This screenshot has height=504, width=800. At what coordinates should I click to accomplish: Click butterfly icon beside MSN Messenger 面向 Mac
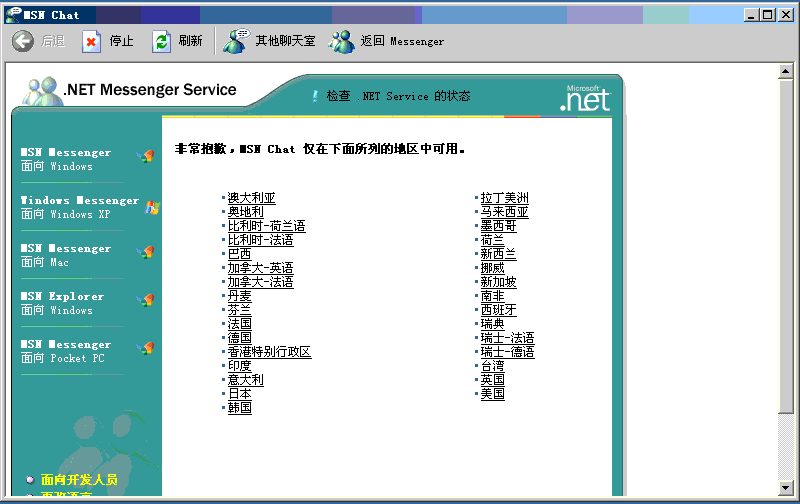click(x=146, y=253)
